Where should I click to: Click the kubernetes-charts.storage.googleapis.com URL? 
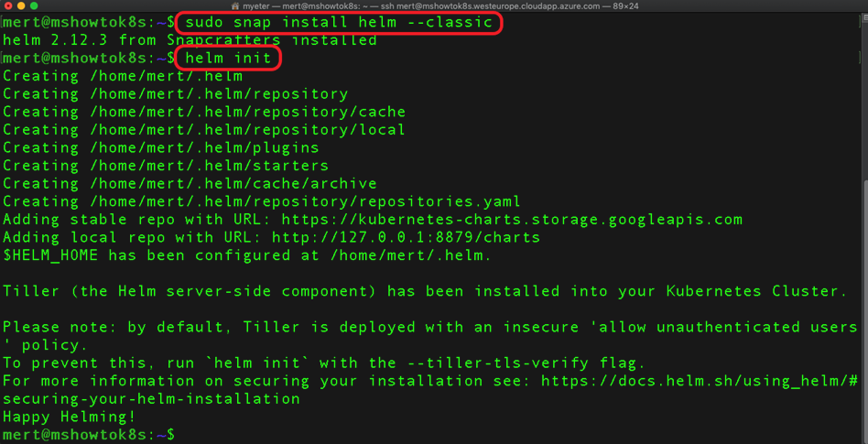coord(512,219)
